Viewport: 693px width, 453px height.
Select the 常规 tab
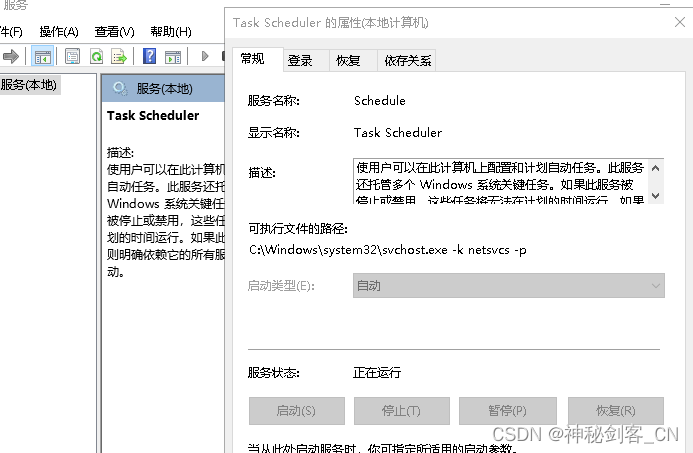[x=257, y=59]
